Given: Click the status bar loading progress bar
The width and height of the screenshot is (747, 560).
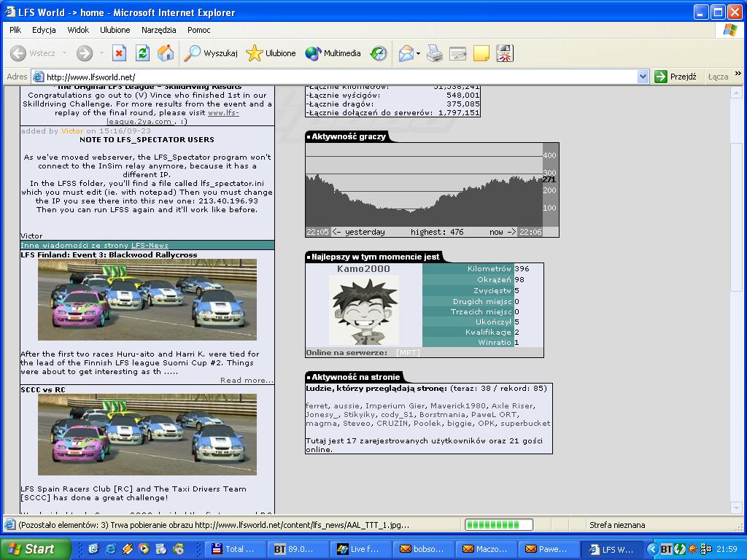Looking at the screenshot, I should 499,525.
